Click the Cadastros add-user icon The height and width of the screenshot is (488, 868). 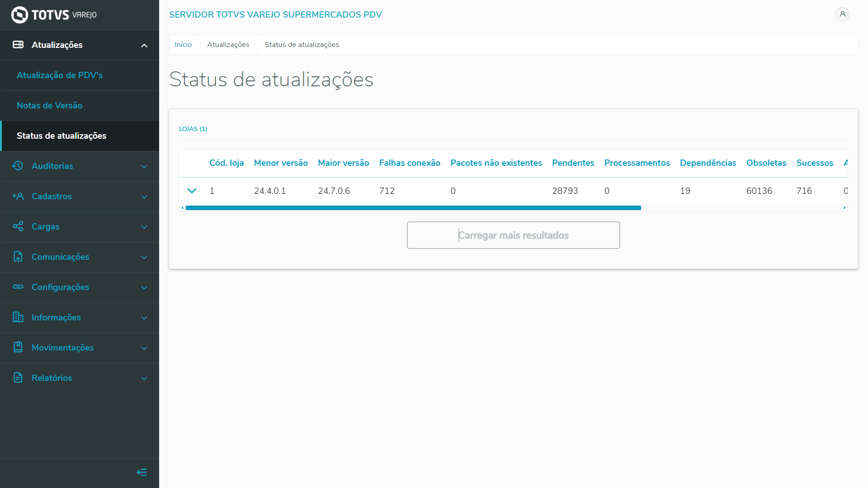coord(18,196)
